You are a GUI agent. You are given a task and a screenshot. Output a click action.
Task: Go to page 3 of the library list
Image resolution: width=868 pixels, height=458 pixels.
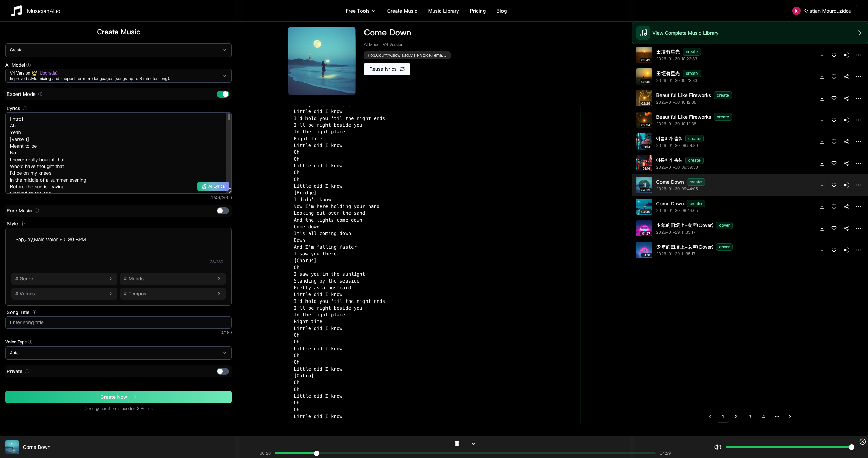(x=750, y=417)
